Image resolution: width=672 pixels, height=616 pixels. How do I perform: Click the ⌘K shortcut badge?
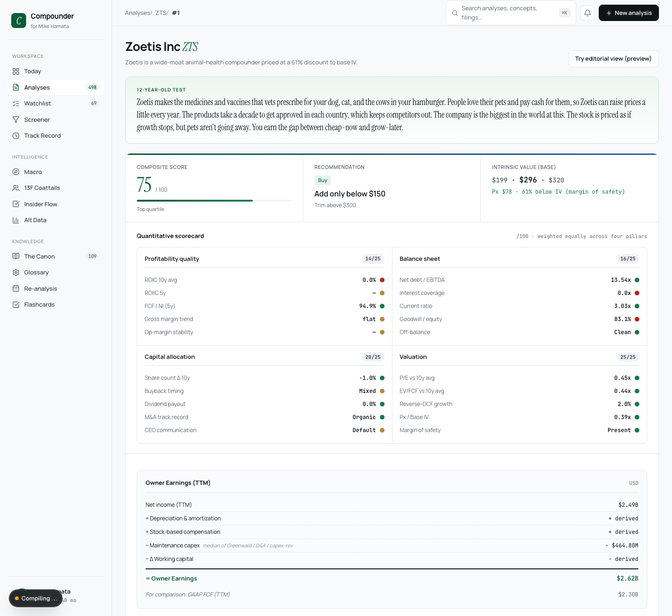pos(565,13)
